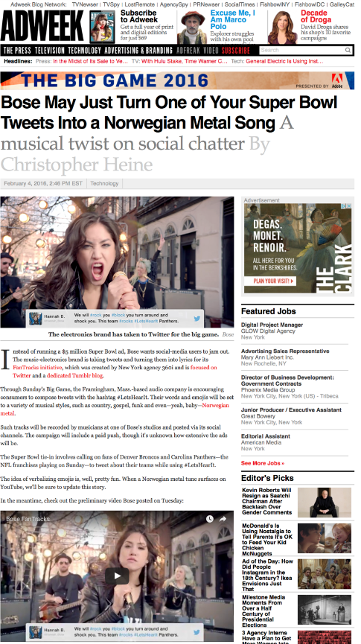Select the Subscribe nav item
This screenshot has height=644, width=361.
tap(236, 51)
